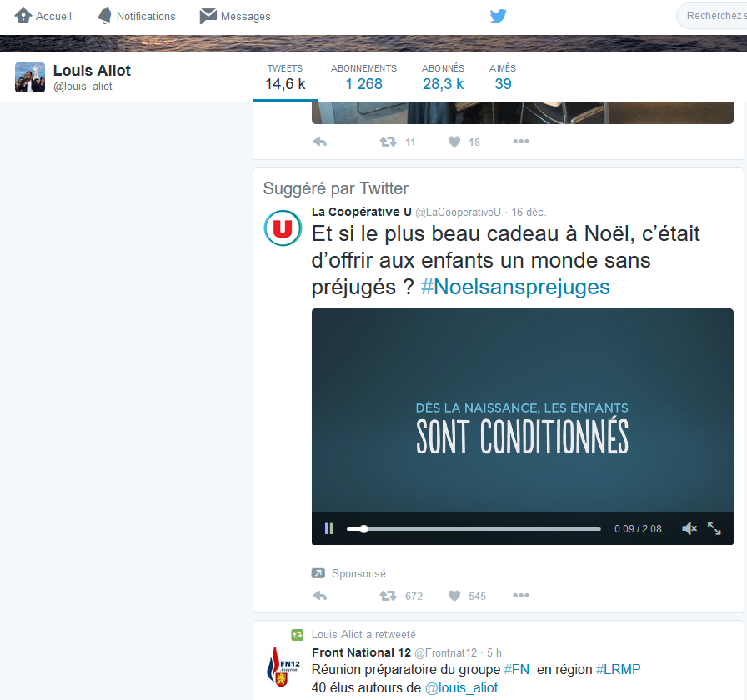
Task: Retweet the tweet with 672 retweets
Action: click(388, 596)
